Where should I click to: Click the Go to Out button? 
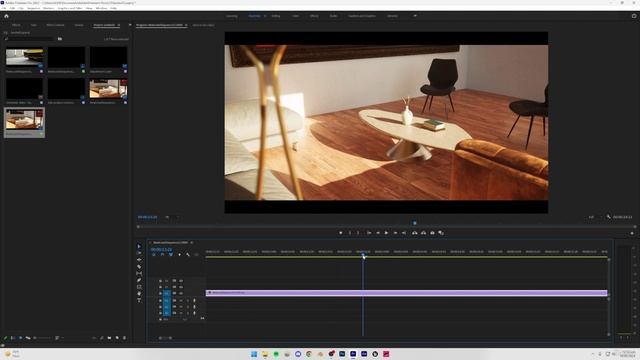click(404, 233)
